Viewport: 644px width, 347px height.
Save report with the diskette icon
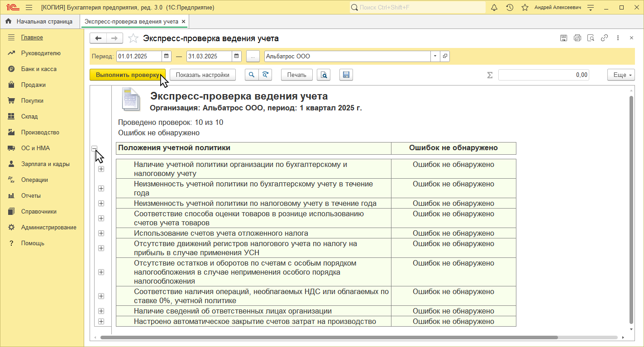pyautogui.click(x=346, y=75)
